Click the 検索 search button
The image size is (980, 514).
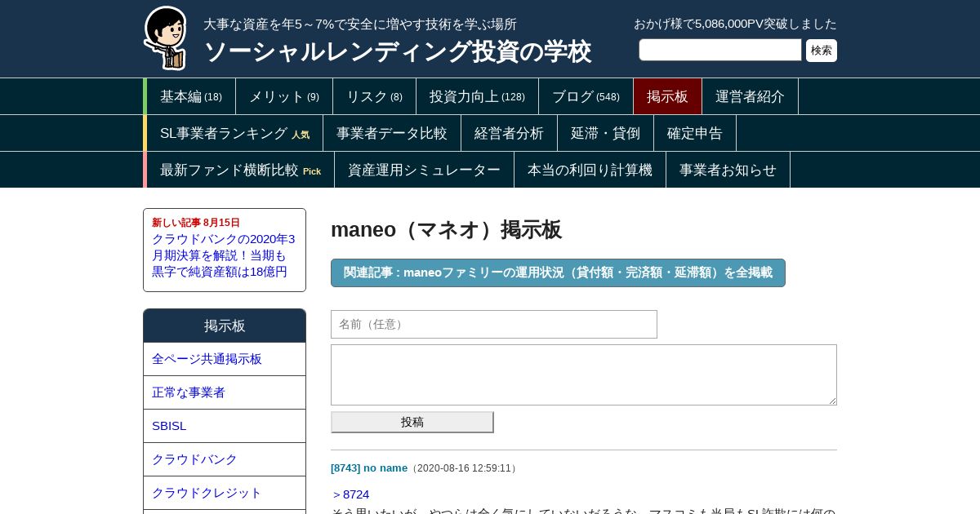pyautogui.click(x=822, y=51)
